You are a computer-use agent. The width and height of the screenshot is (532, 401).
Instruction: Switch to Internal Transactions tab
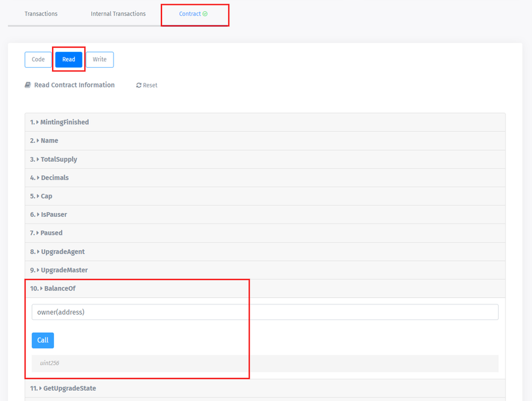[118, 14]
